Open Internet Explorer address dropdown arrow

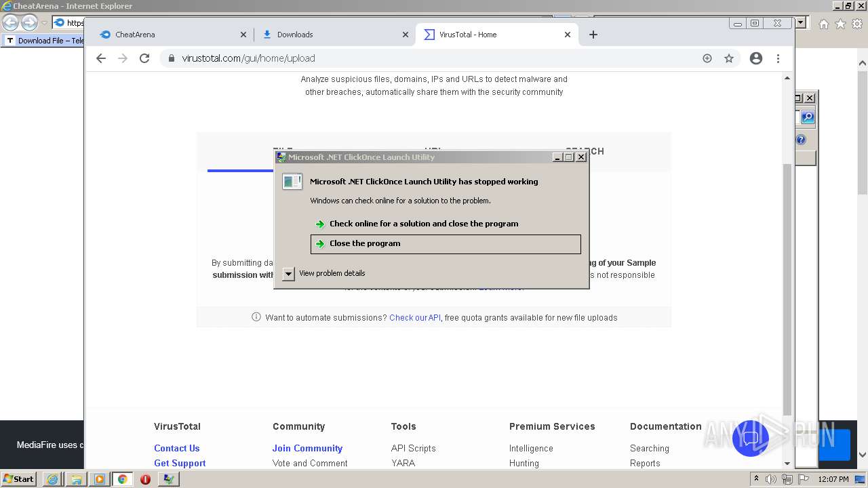801,23
